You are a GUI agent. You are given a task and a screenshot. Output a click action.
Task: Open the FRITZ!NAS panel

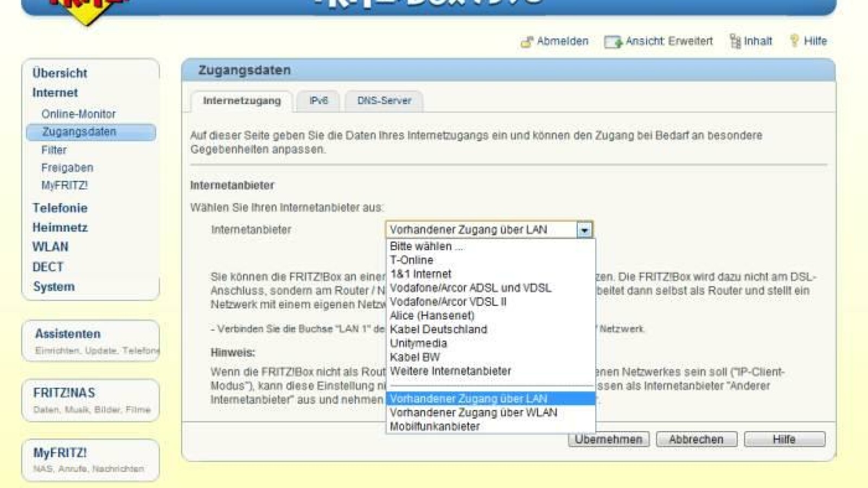(91, 400)
